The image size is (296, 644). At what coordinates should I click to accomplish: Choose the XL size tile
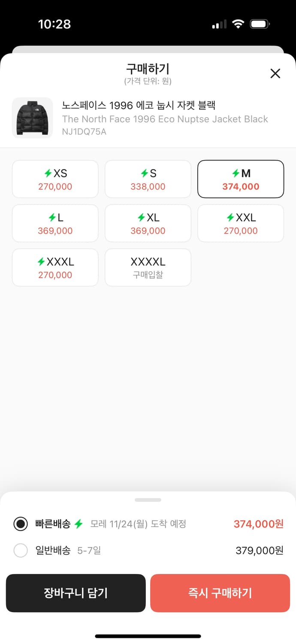click(148, 223)
